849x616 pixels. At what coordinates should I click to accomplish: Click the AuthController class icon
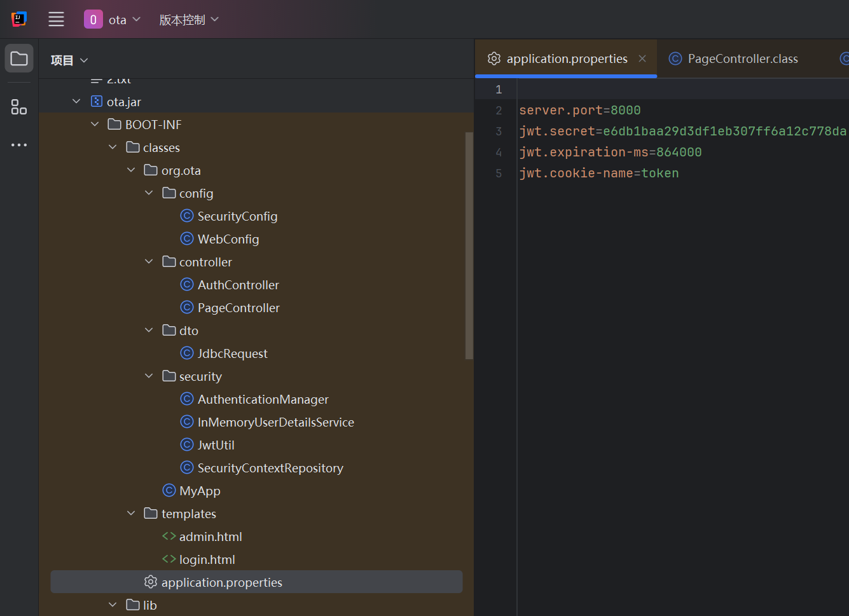[x=187, y=284]
